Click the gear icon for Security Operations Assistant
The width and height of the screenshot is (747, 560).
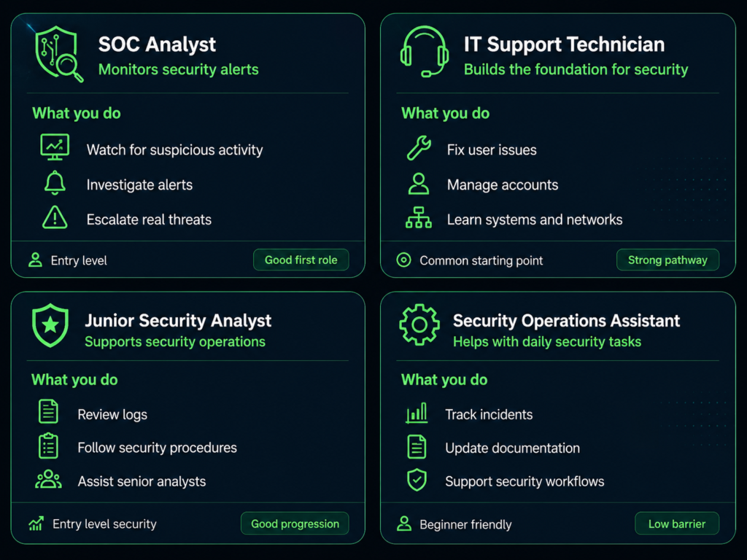(x=419, y=324)
